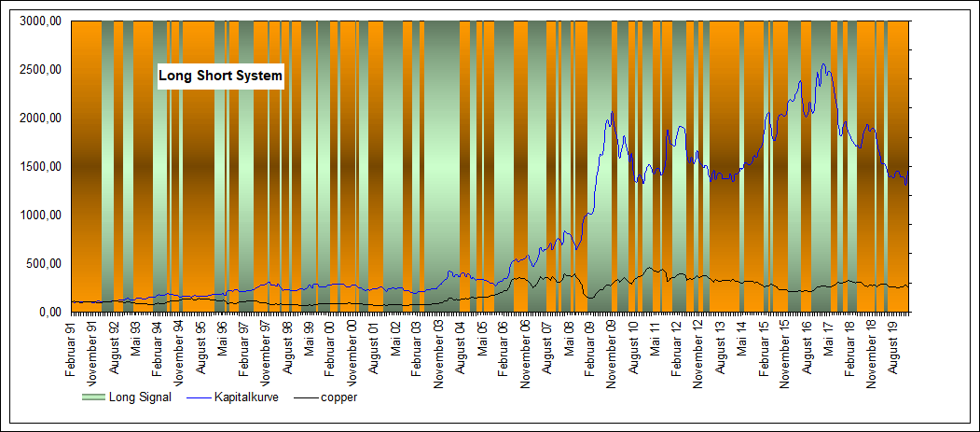
Task: Select the 'November 09' x-axis label
Action: pyautogui.click(x=612, y=355)
